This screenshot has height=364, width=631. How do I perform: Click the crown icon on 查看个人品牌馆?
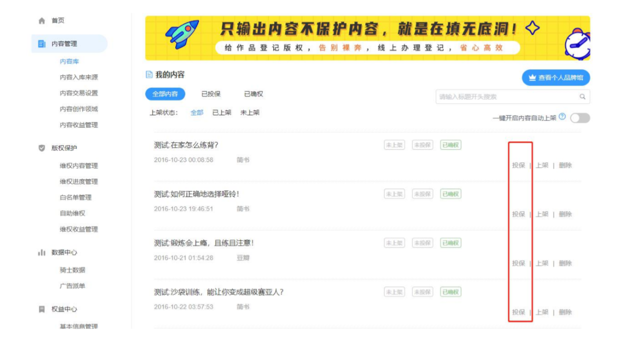[x=532, y=78]
